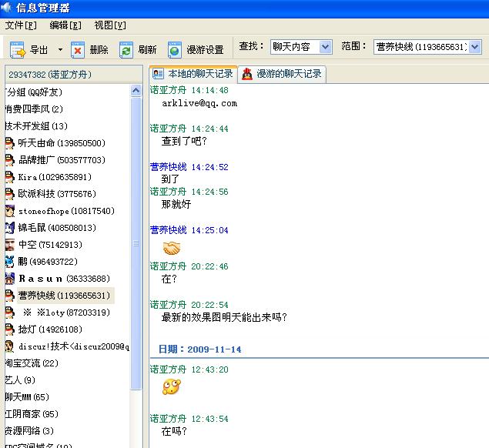Expand the 聊天MM(65) group
Viewport: 489px width, 448px height.
coord(27,397)
